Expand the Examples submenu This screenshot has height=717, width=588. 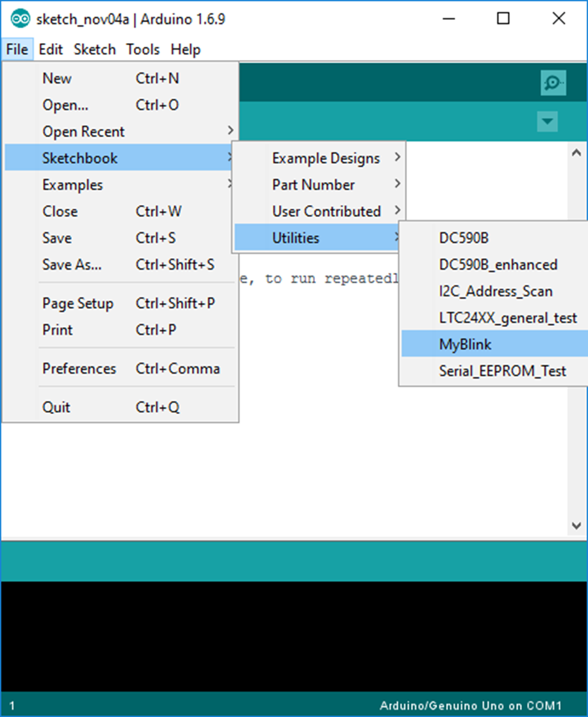click(119, 185)
